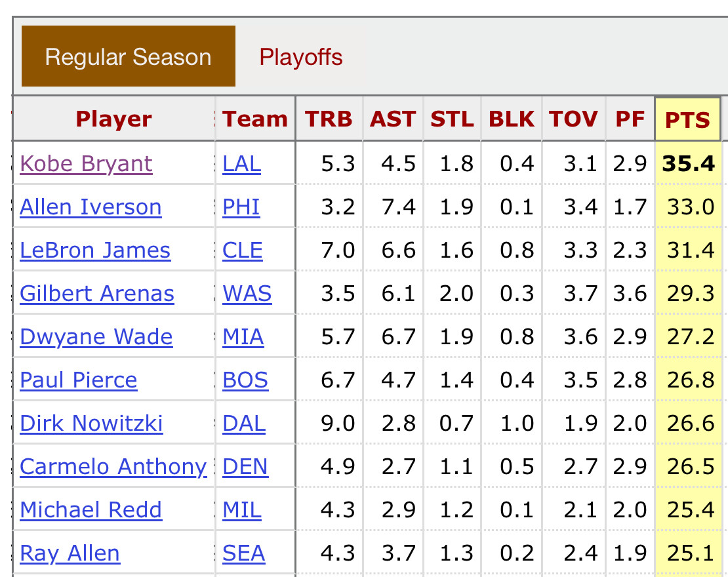The image size is (728, 577).
Task: Sort by the TRB column header
Action: coord(329,119)
